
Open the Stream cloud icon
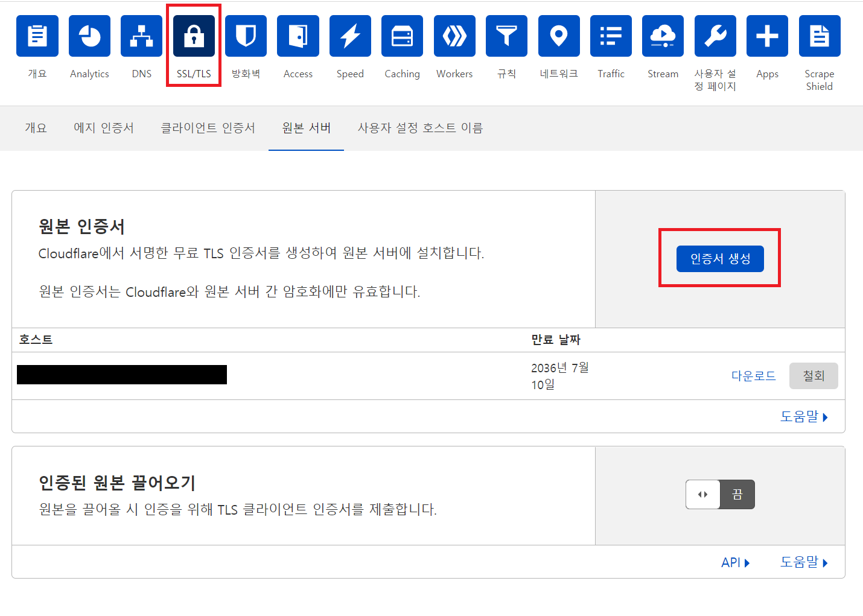coord(663,36)
